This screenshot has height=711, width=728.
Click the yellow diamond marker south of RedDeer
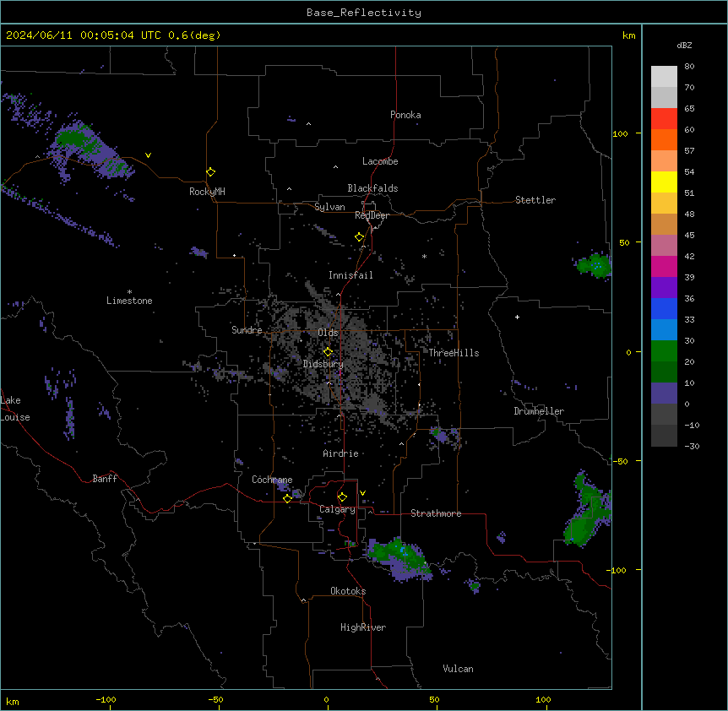(x=360, y=237)
